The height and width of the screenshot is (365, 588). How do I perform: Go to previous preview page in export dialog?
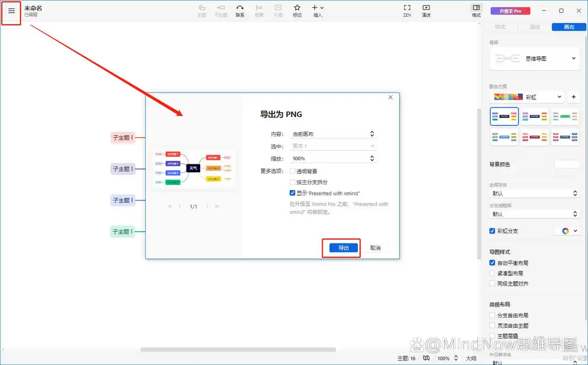click(180, 207)
